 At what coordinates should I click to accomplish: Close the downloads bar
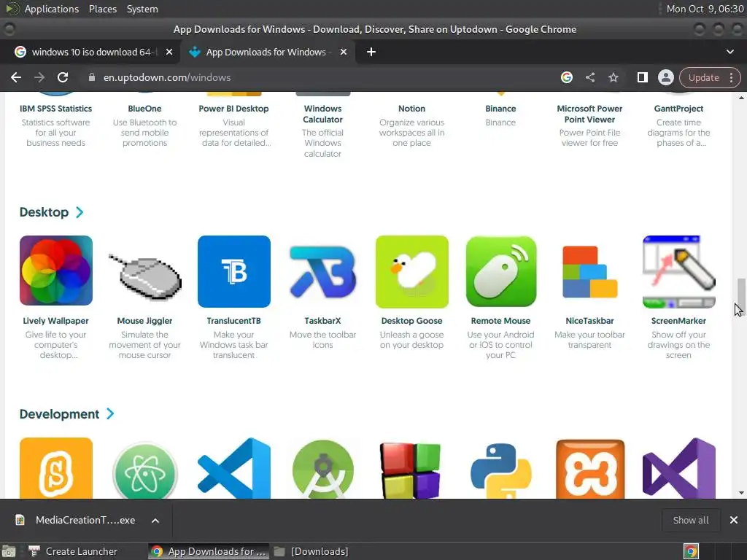pyautogui.click(x=734, y=521)
